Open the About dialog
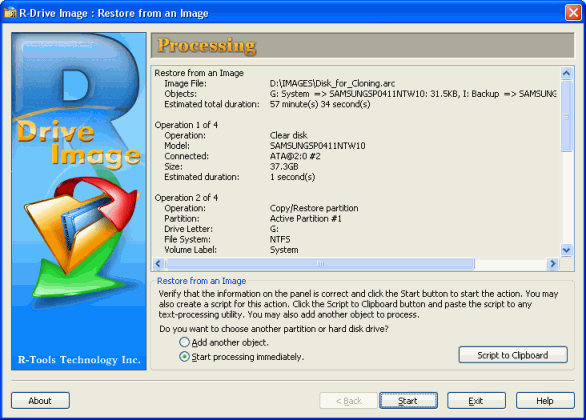Viewport: 586px width, 420px height. click(40, 401)
